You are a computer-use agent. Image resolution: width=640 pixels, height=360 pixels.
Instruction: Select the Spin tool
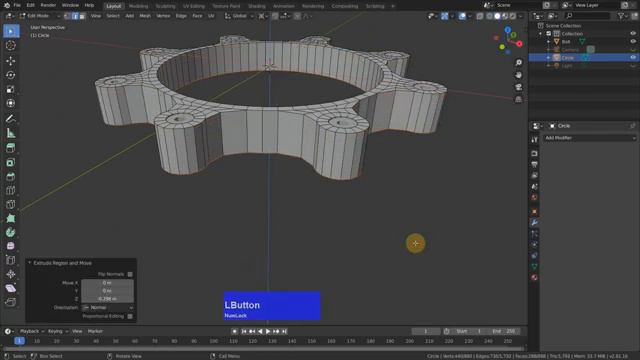11,232
